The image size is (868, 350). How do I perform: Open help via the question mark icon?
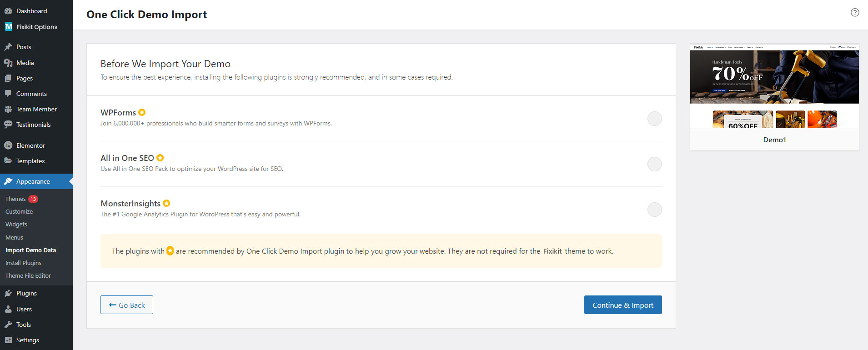point(855,13)
